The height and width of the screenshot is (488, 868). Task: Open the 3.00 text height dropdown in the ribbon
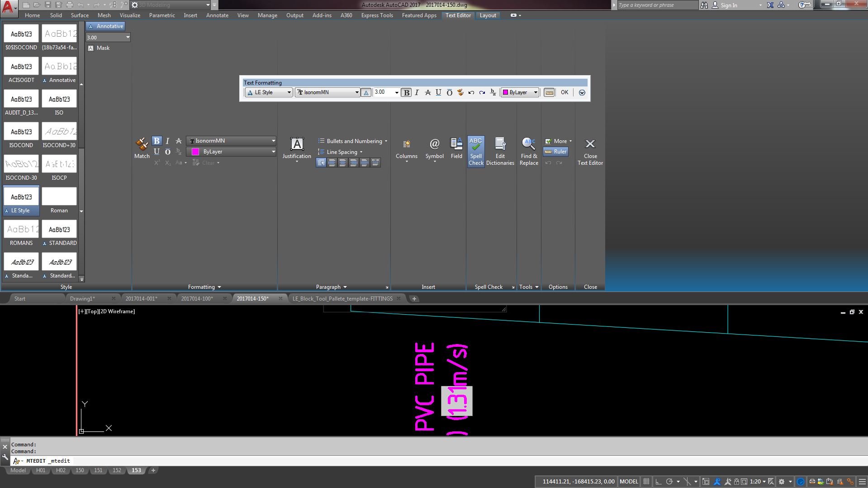tap(108, 37)
